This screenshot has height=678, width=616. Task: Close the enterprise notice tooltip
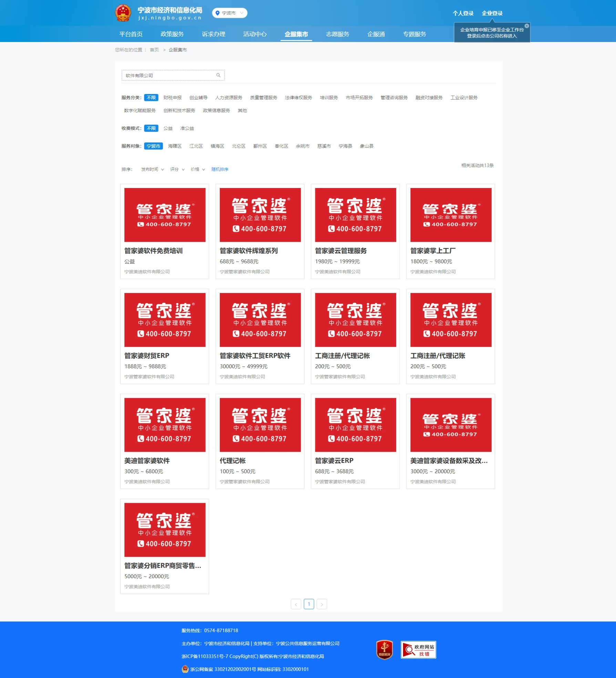coord(526,26)
